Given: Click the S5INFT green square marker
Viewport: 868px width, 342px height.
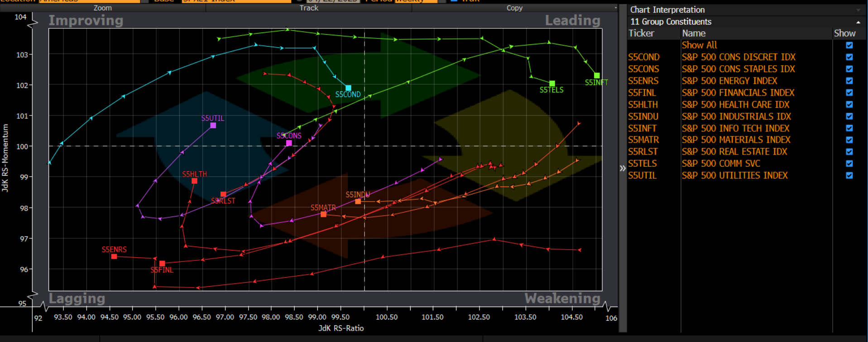Looking at the screenshot, I should tap(597, 76).
